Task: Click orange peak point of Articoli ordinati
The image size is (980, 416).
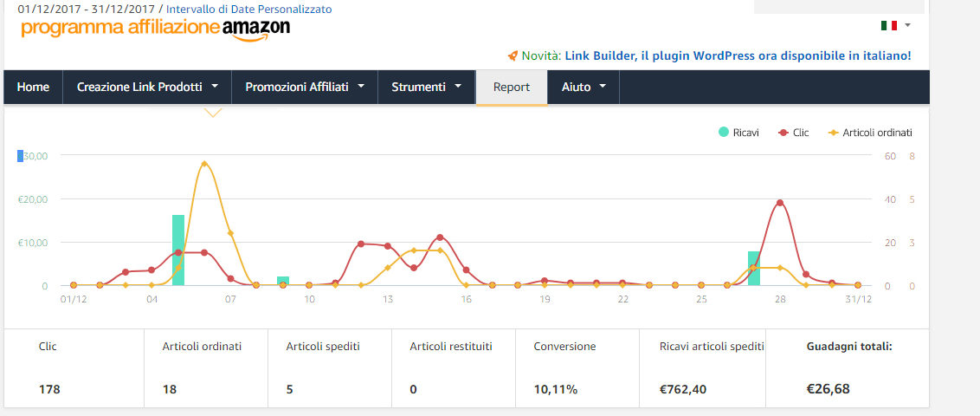Action: click(x=204, y=164)
